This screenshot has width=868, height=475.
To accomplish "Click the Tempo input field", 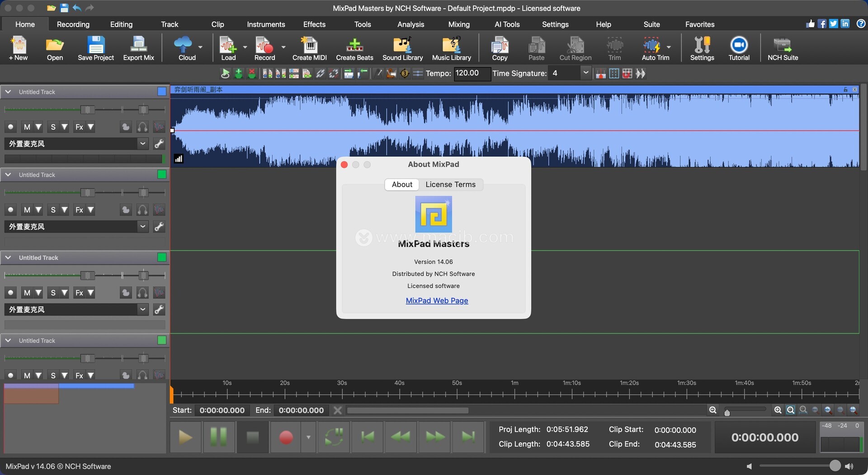I will pyautogui.click(x=472, y=73).
